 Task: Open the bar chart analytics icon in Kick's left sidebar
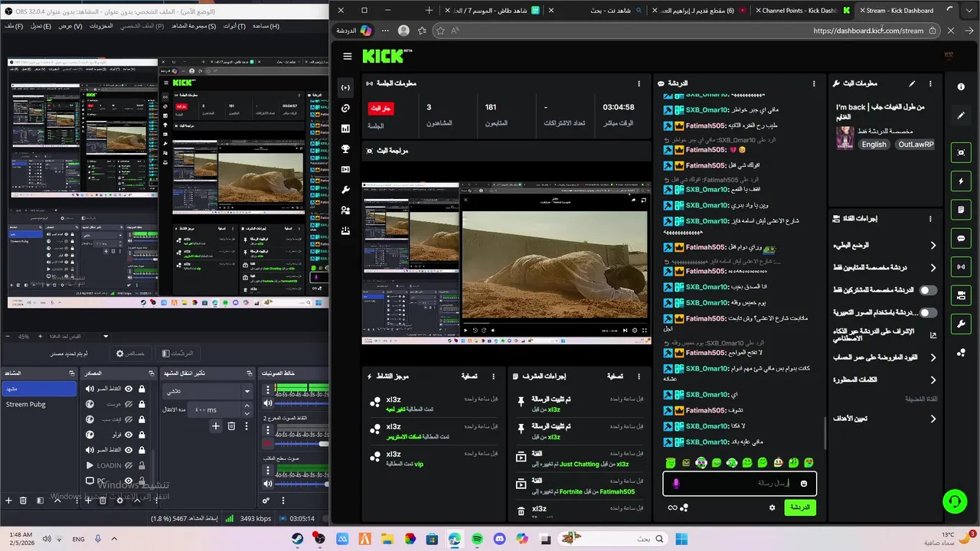coord(345,129)
